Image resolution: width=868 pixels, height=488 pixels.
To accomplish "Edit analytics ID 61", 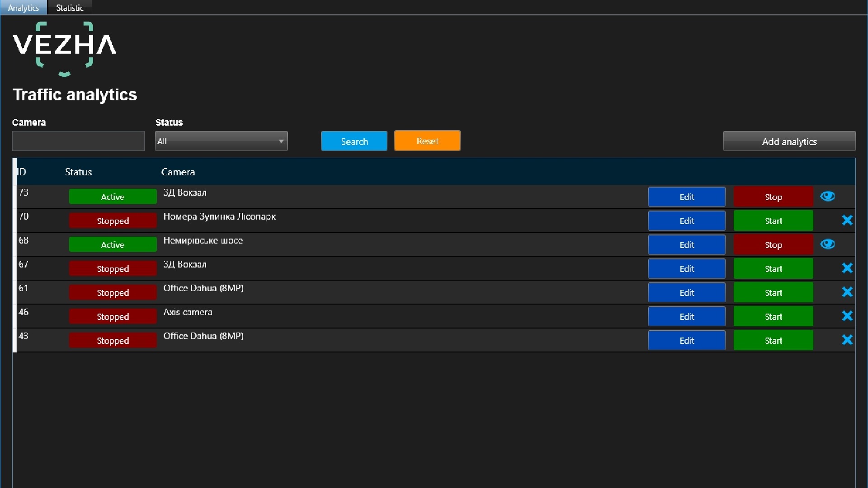I will 686,293.
